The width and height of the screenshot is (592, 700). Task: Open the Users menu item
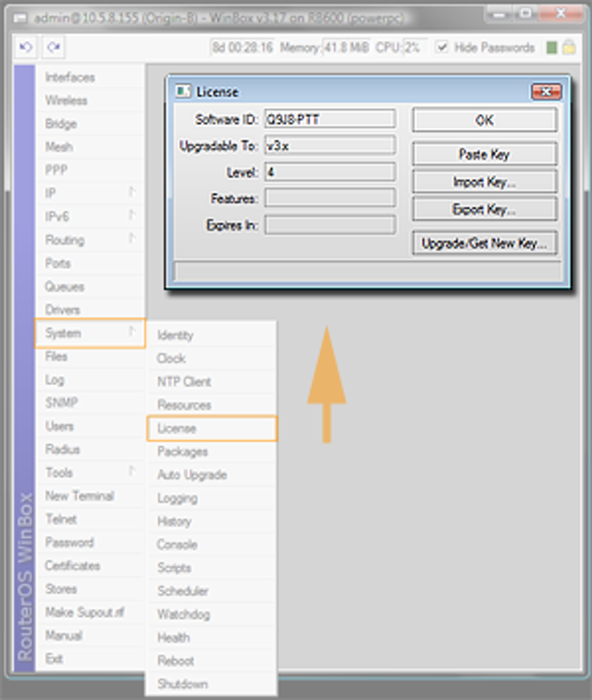point(91,426)
